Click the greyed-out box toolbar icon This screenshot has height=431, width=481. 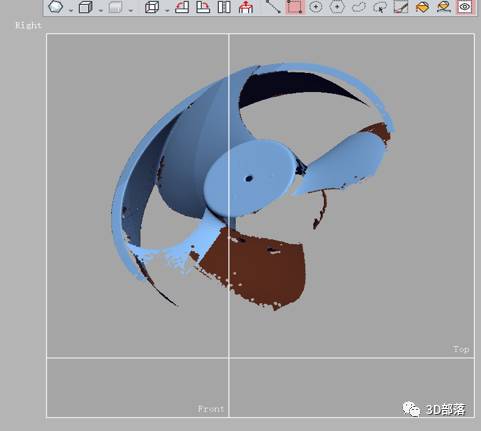click(115, 7)
